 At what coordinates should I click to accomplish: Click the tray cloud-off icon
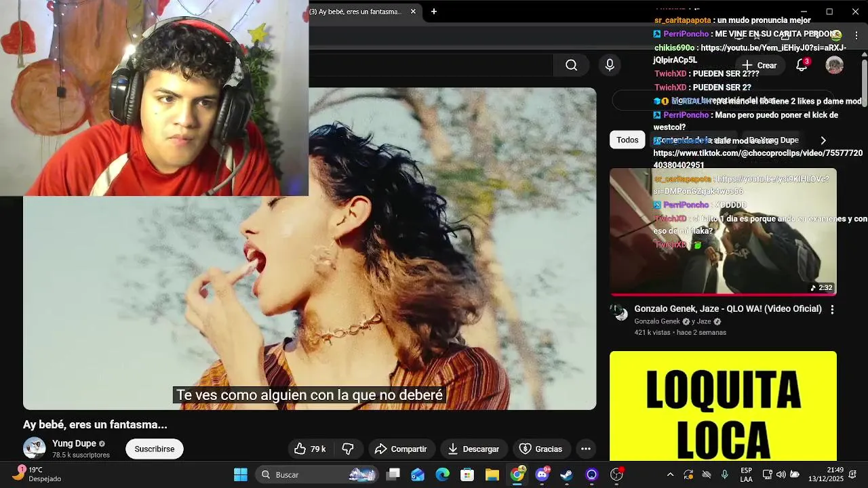coord(707,474)
